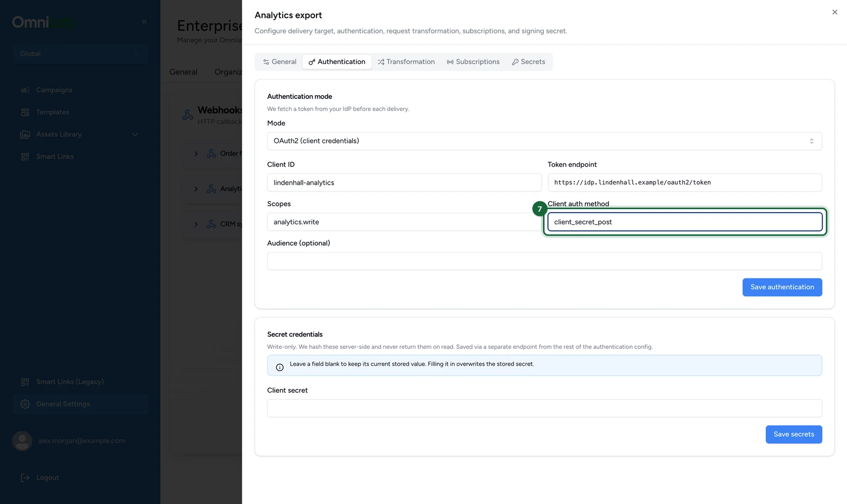847x504 pixels.
Task: Click the alex.morgan@example.com account label
Action: point(82,441)
